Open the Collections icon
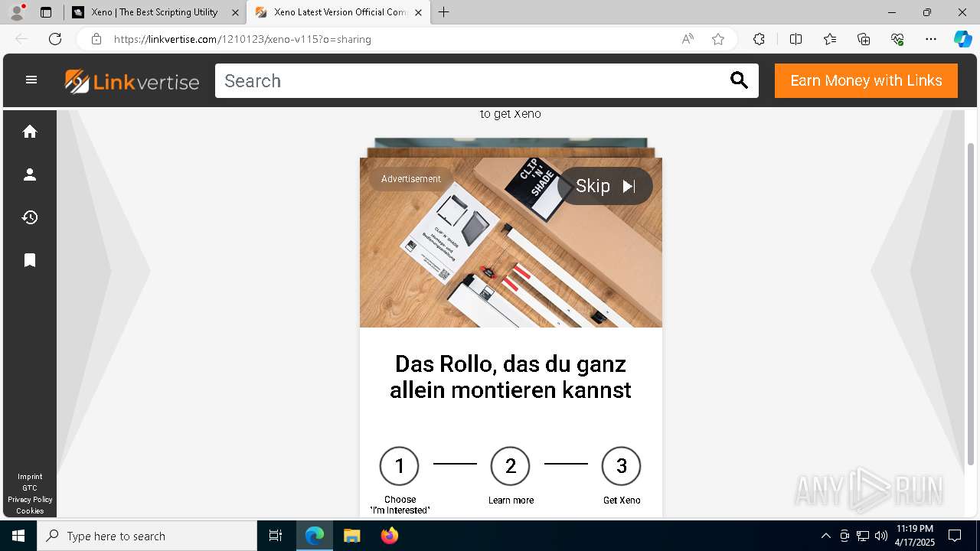980x551 pixels. tap(864, 39)
